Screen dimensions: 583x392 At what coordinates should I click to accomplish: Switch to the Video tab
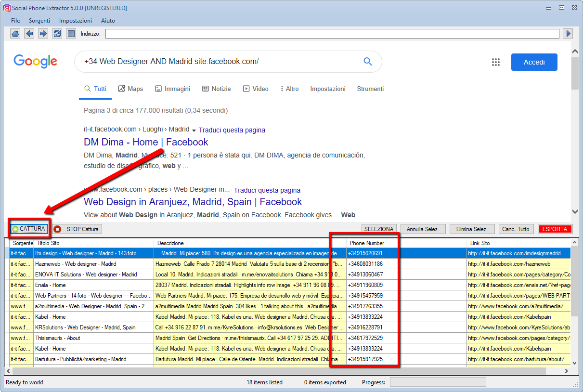tap(256, 89)
